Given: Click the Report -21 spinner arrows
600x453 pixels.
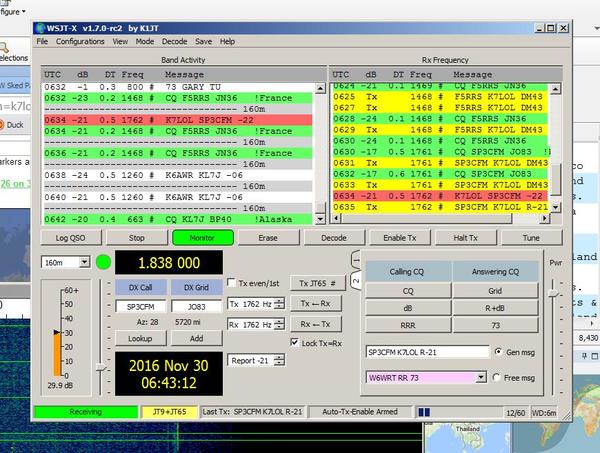Looking at the screenshot, I should click(280, 360).
